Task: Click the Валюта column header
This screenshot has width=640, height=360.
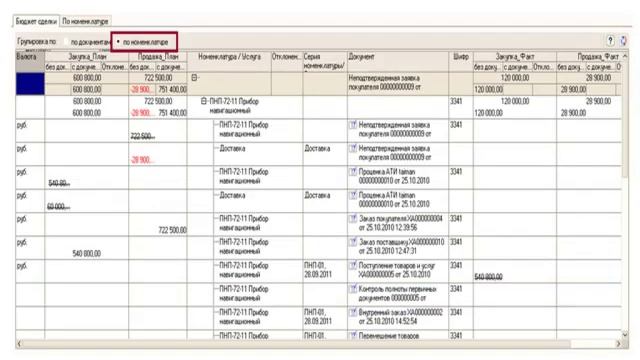Action: 30,62
